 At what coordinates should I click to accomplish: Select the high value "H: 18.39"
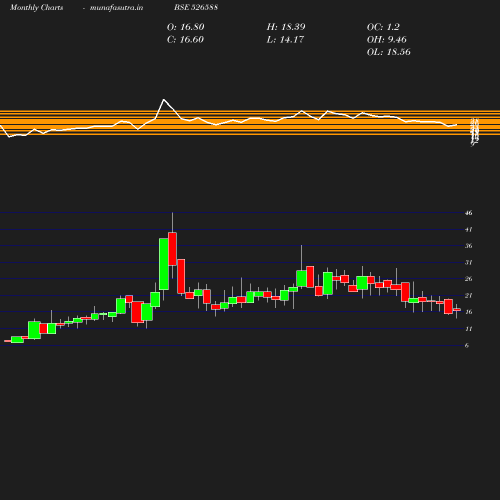(x=286, y=27)
